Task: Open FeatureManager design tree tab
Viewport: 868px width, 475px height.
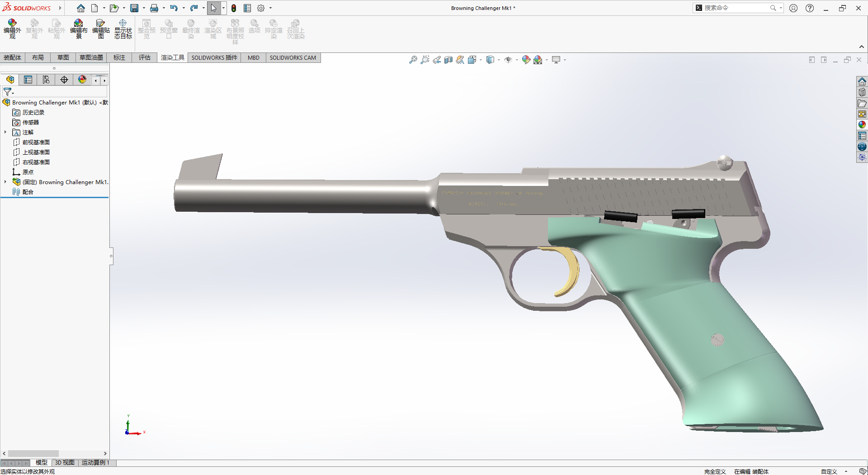Action: 10,80
